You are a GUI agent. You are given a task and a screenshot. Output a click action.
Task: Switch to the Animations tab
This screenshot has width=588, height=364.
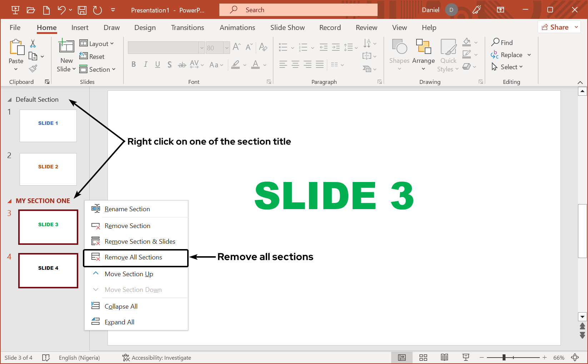pos(237,27)
